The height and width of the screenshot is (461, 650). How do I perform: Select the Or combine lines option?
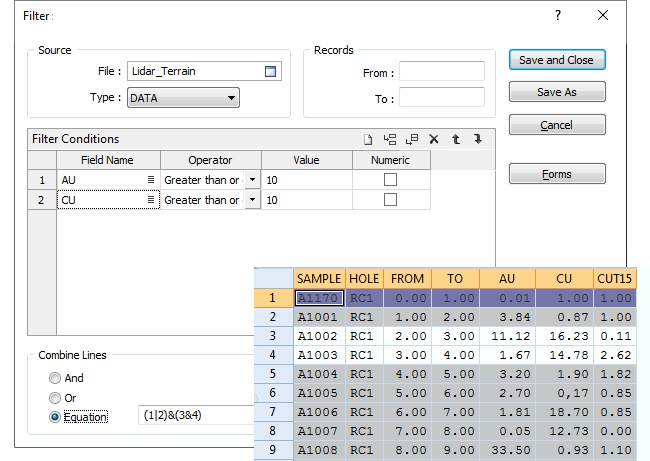[55, 398]
